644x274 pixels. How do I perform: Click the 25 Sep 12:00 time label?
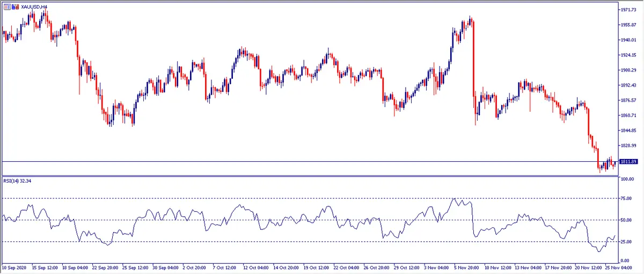click(x=136, y=266)
